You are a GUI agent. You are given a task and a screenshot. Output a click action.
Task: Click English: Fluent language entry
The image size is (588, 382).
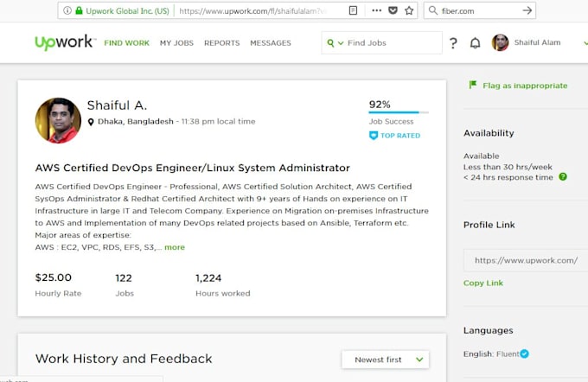[491, 353]
